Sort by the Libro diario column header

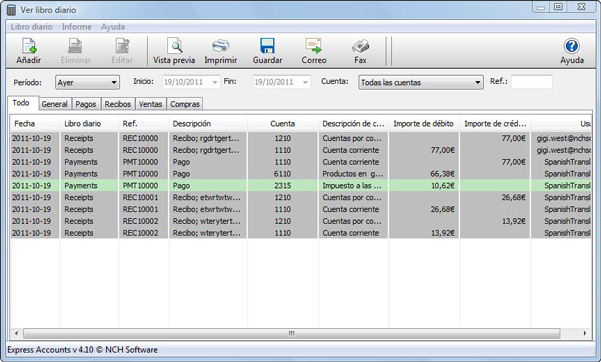click(89, 123)
